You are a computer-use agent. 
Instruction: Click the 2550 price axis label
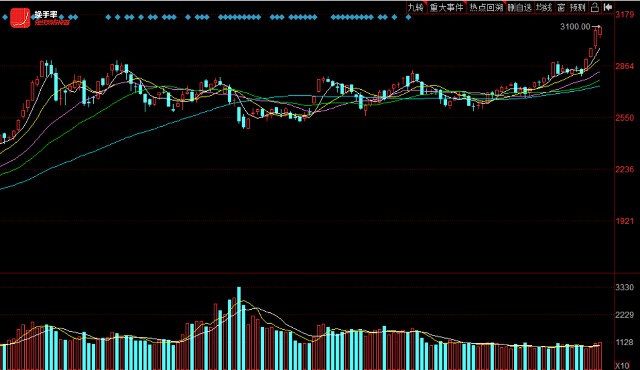point(625,118)
